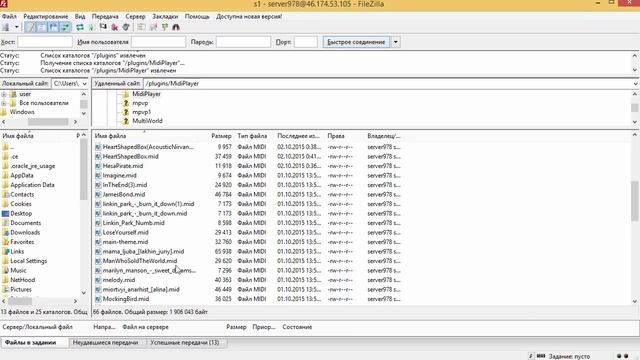The height and width of the screenshot is (360, 640).
Task: Click the queue size icon beside Задание: пусто
Action: [541, 356]
